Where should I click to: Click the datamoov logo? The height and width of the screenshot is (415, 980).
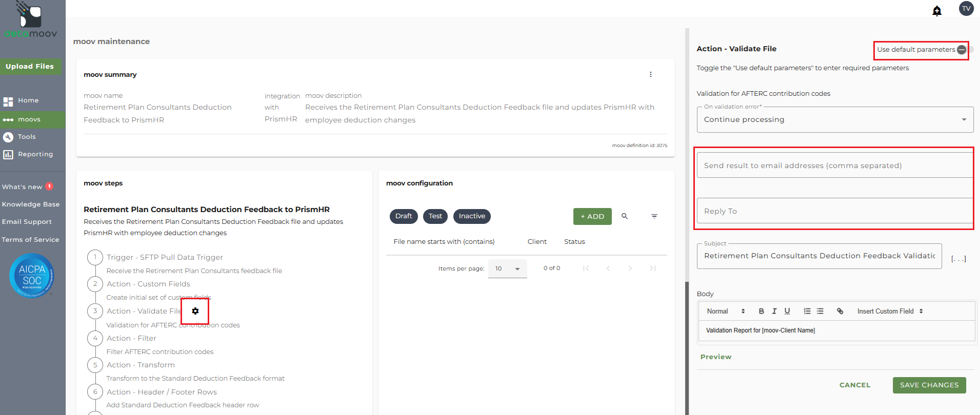[x=31, y=20]
